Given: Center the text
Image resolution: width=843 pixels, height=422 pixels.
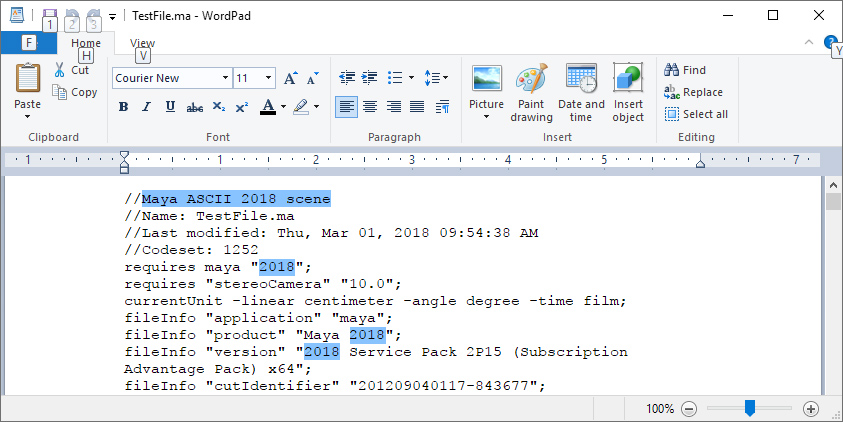Looking at the screenshot, I should click(x=370, y=106).
